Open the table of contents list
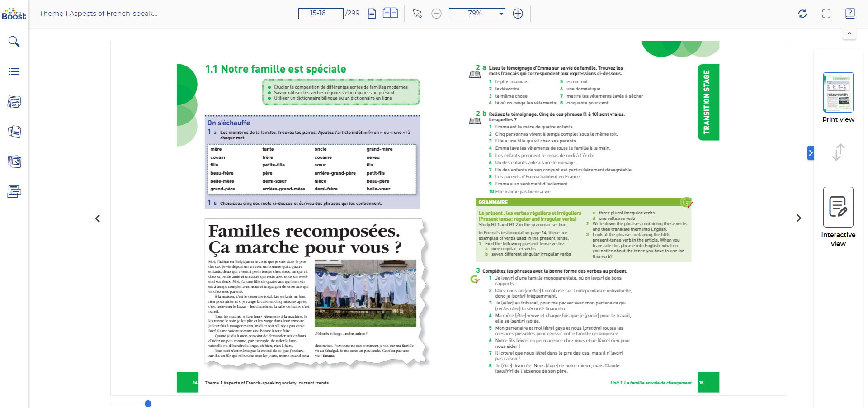 (x=14, y=71)
